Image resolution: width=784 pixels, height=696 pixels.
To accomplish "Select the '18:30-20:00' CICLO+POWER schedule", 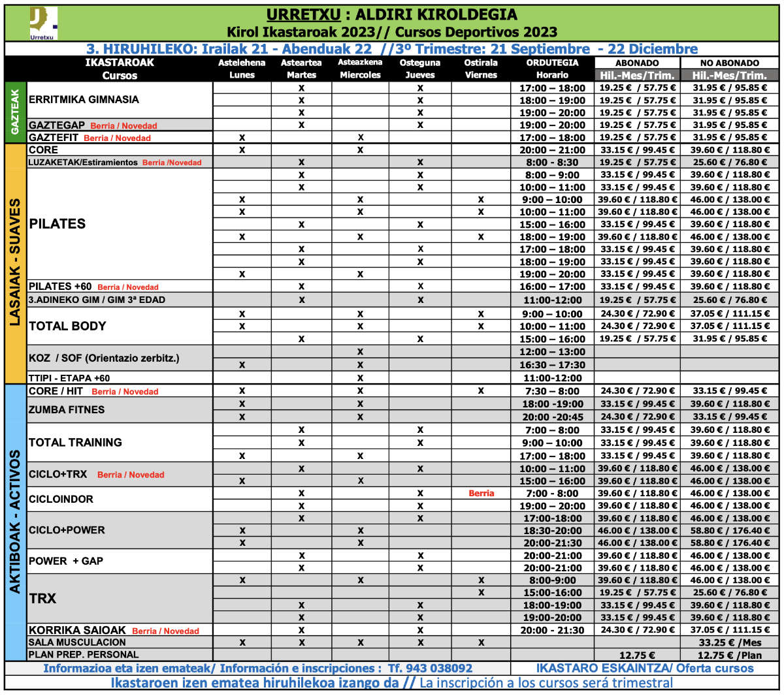I will 553,531.
